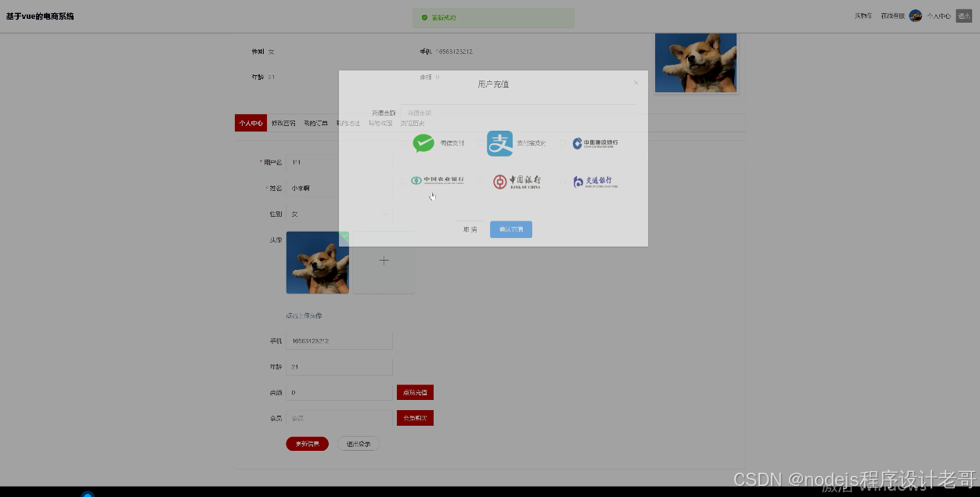Click the 会员购买 red button
Viewport: 980px width, 497px height.
(x=415, y=418)
